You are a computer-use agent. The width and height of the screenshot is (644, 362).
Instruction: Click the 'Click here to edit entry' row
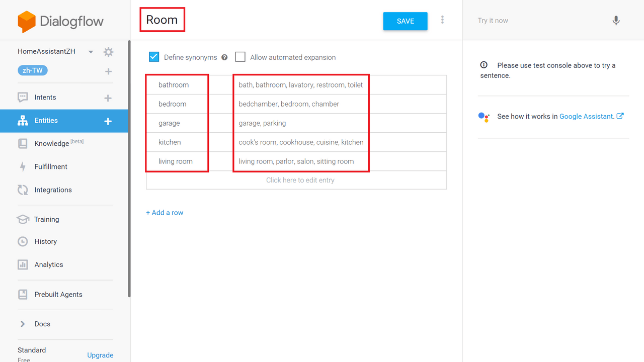tap(296, 180)
